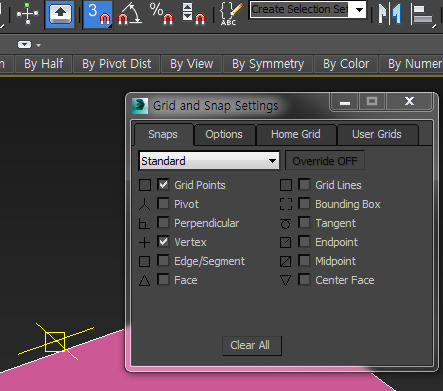Uncheck the Grid Points snap checkbox
Image resolution: width=443 pixels, height=391 pixels.
point(163,184)
